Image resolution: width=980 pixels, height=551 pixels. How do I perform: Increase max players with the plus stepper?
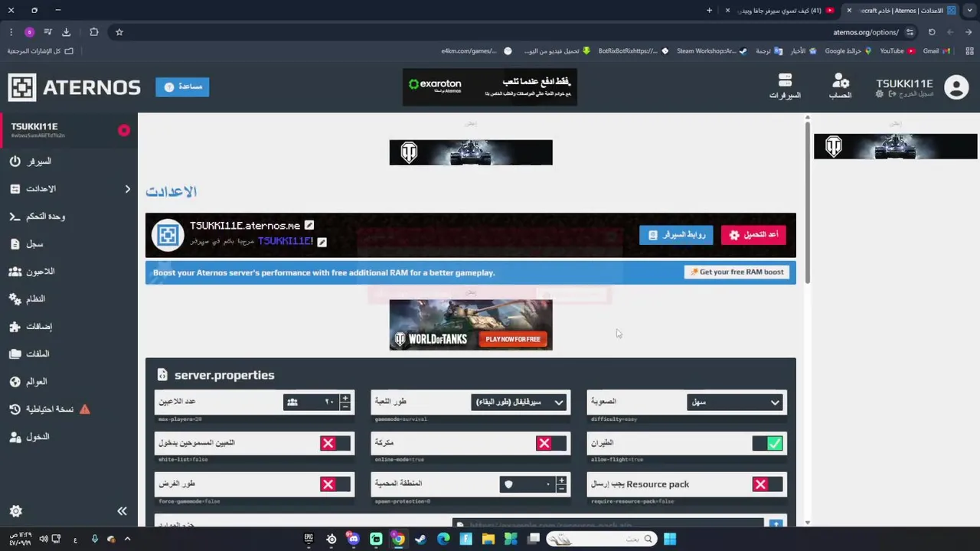[345, 399]
